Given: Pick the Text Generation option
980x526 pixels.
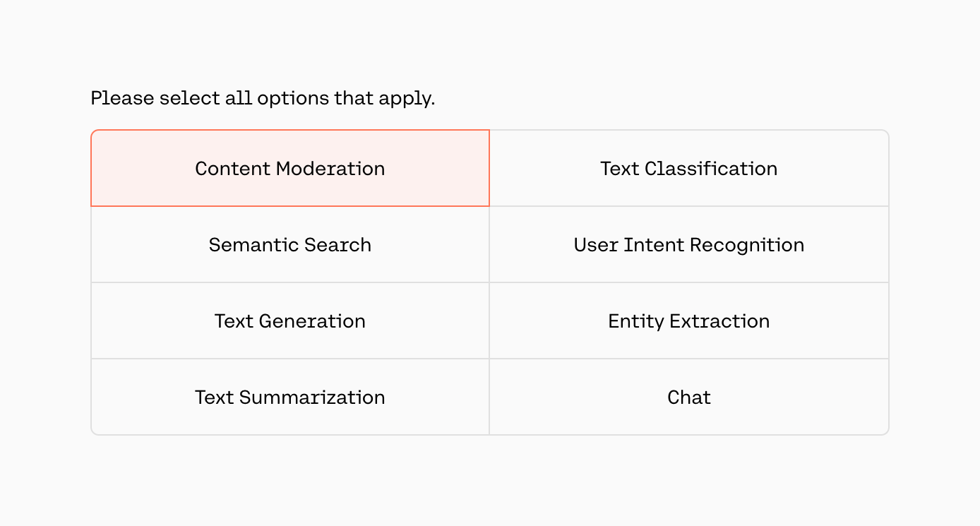Looking at the screenshot, I should (290, 321).
